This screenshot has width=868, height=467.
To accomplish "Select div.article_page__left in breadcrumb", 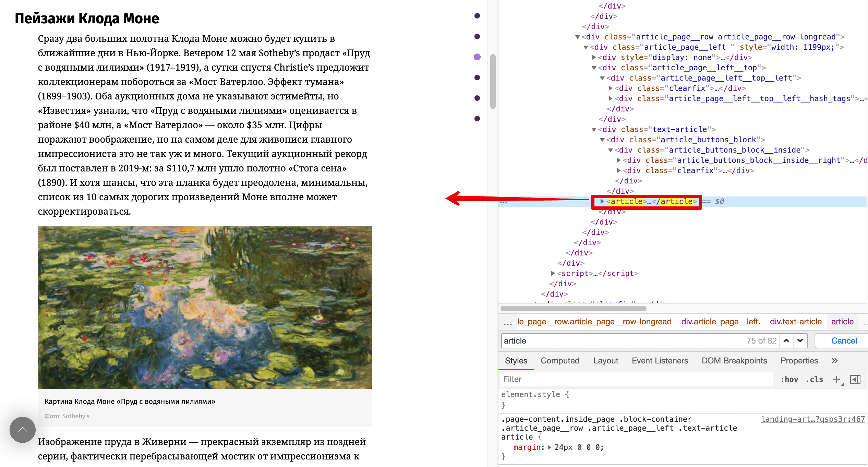I will pyautogui.click(x=721, y=322).
